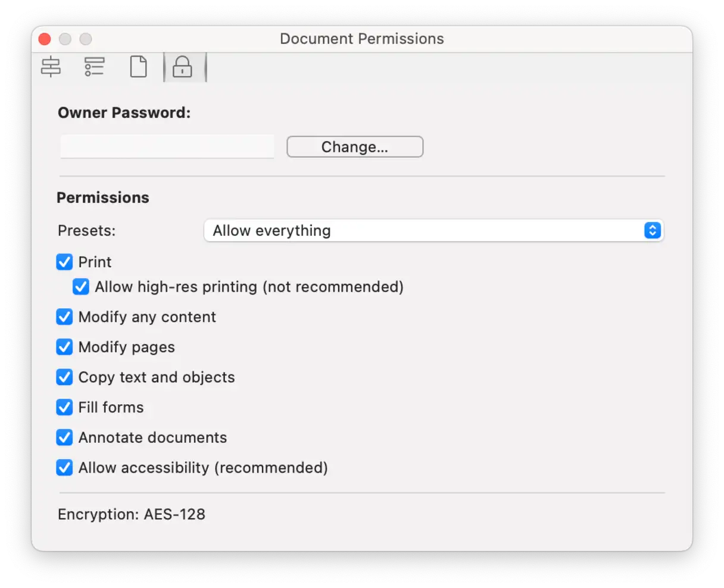Turn off Annotate documents permission
The image size is (724, 588).
tap(64, 437)
